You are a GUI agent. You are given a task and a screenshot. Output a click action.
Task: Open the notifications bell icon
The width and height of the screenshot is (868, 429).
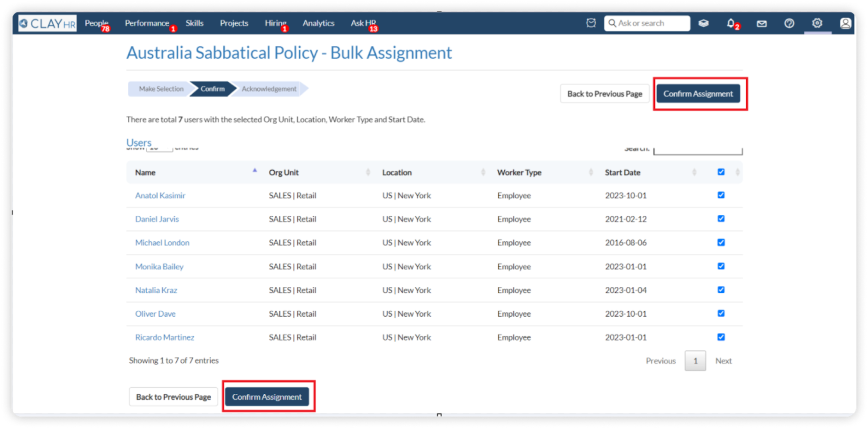tap(731, 23)
